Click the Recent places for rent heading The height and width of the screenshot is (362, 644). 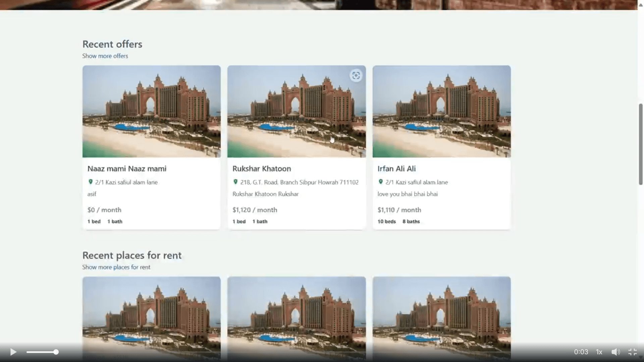[132, 255]
